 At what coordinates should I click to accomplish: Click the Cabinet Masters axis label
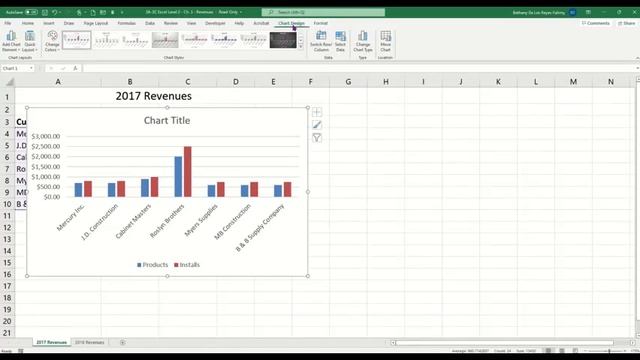click(x=134, y=222)
